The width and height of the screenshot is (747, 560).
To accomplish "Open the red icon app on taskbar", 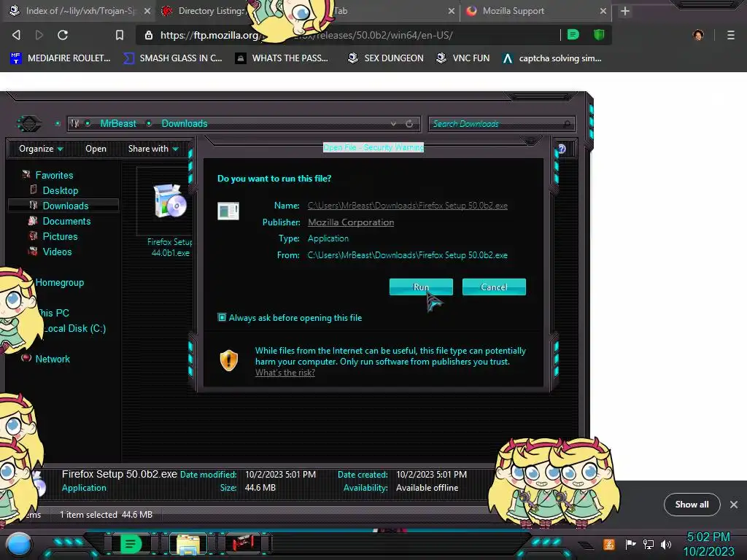I will pyautogui.click(x=243, y=542).
